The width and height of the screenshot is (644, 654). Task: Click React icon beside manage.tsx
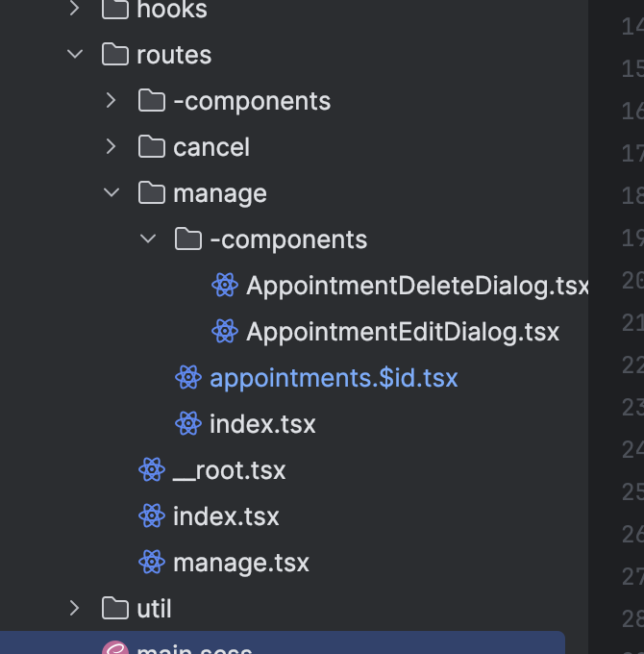pos(152,562)
